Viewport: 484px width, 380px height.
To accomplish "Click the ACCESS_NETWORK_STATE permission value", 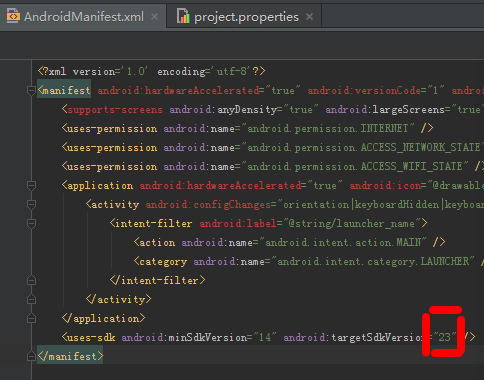I will pyautogui.click(x=363, y=147).
